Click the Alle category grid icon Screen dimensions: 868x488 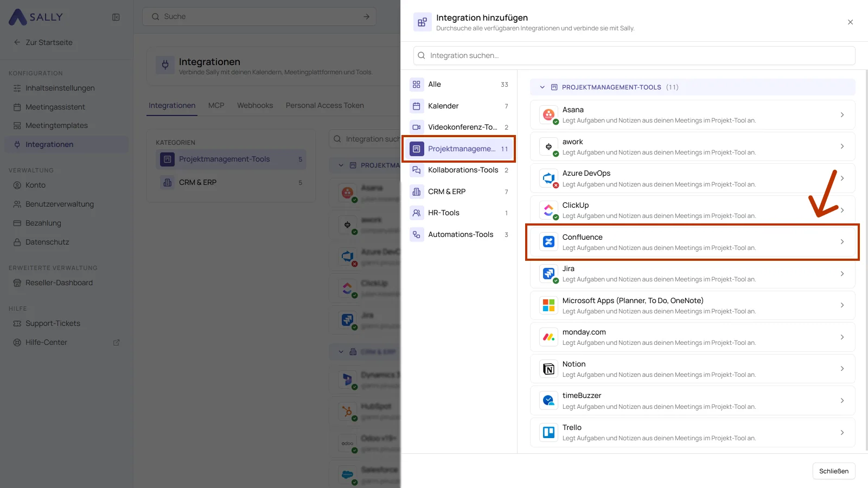pos(417,84)
